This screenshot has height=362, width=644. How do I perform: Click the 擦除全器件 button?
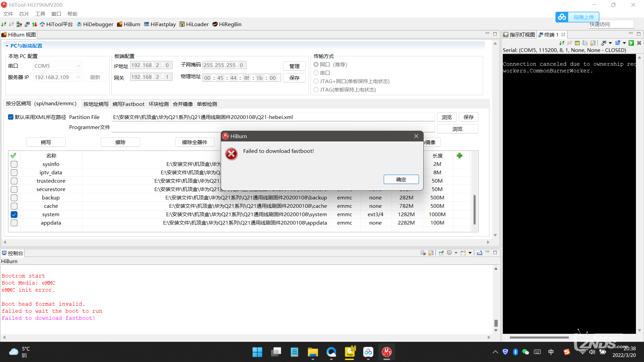[195, 142]
